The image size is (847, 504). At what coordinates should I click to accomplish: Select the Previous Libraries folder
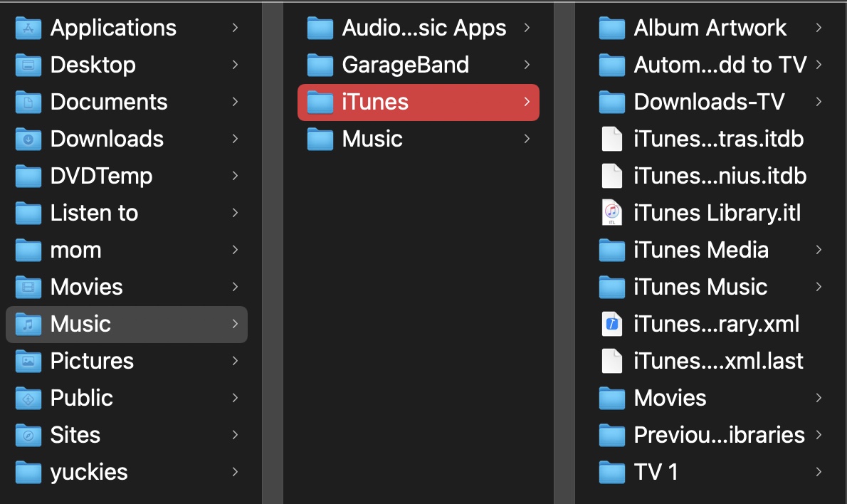tap(719, 435)
